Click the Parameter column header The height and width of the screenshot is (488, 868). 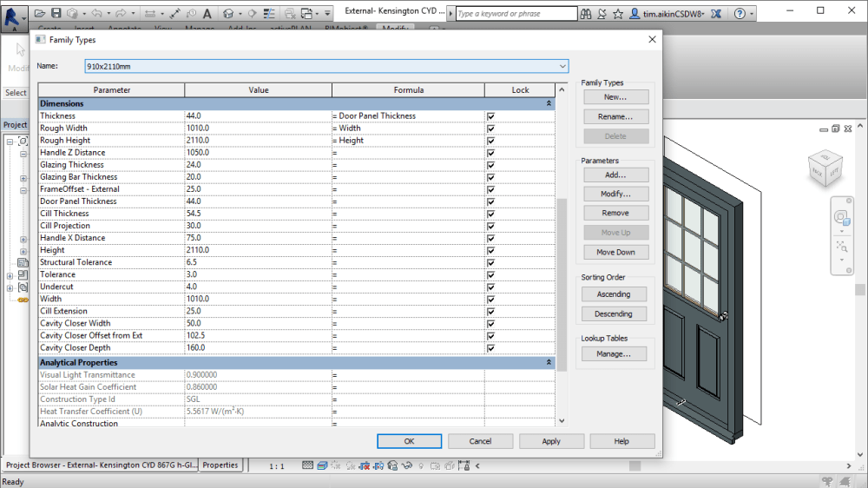coord(111,89)
